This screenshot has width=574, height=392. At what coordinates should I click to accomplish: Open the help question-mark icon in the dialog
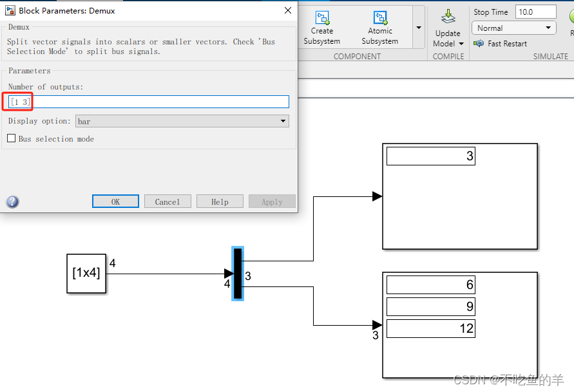tap(12, 201)
